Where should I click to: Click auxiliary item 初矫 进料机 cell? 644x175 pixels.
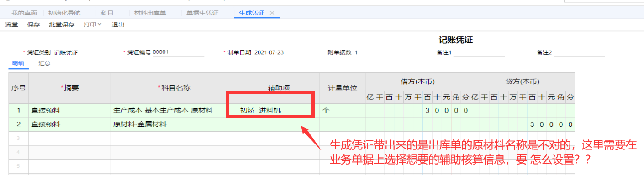[x=279, y=110]
